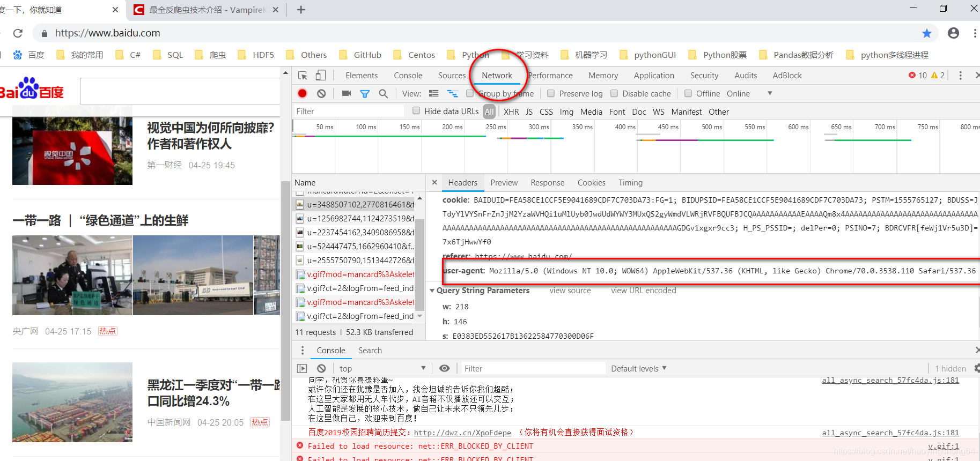The height and width of the screenshot is (461, 980).
Task: Toggle Group by frame checkbox
Action: click(x=470, y=93)
